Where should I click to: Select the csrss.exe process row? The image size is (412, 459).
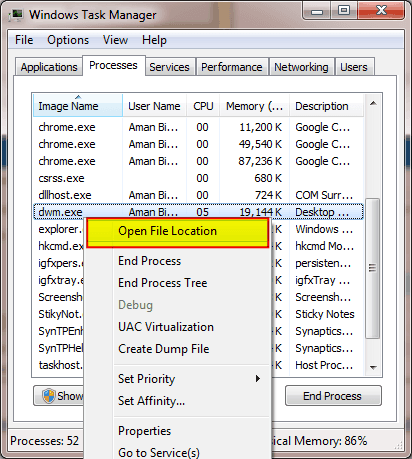(198, 178)
